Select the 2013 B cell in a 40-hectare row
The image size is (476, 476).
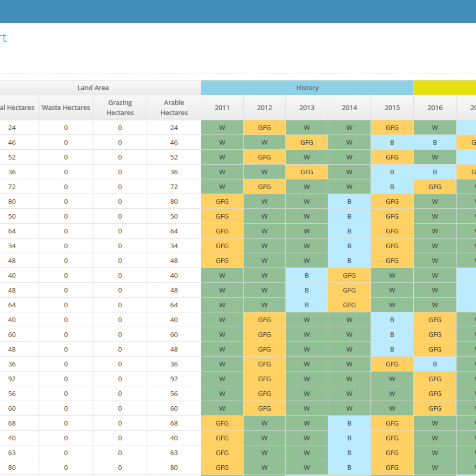[307, 275]
